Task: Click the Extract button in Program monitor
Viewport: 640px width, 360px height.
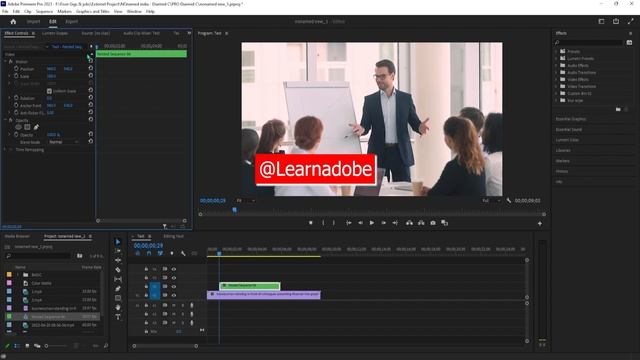Action: click(x=421, y=223)
